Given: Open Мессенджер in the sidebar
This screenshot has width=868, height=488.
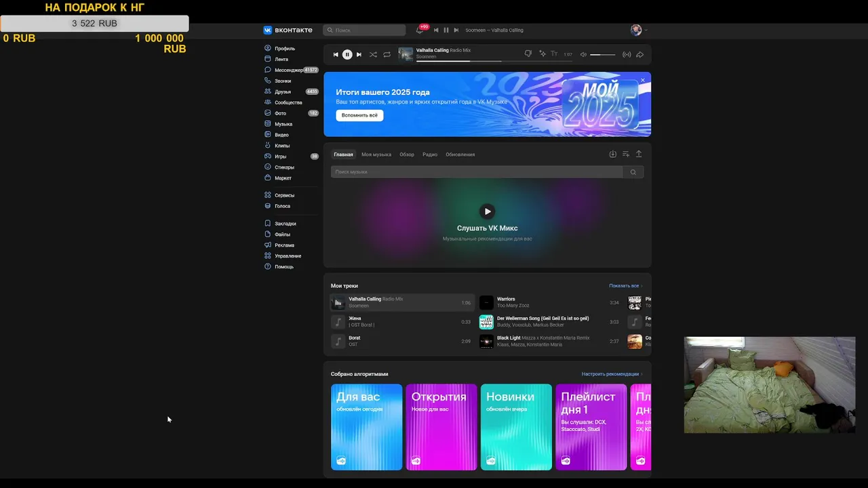Looking at the screenshot, I should point(289,70).
